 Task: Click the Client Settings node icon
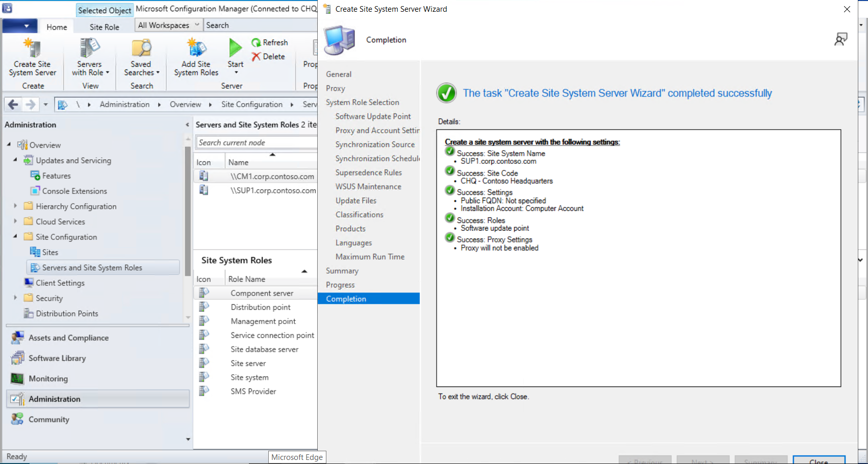pos(29,283)
